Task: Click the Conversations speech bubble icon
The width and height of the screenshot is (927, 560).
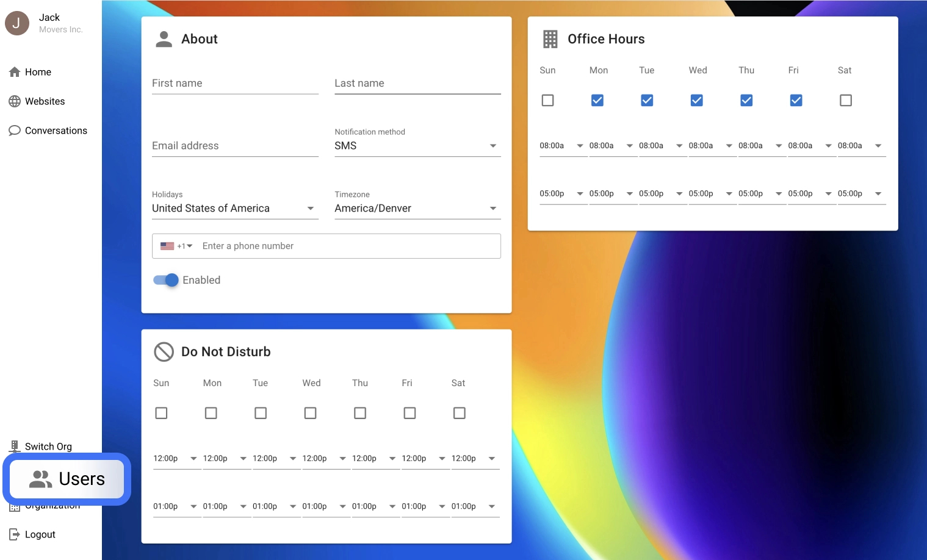Action: click(15, 131)
